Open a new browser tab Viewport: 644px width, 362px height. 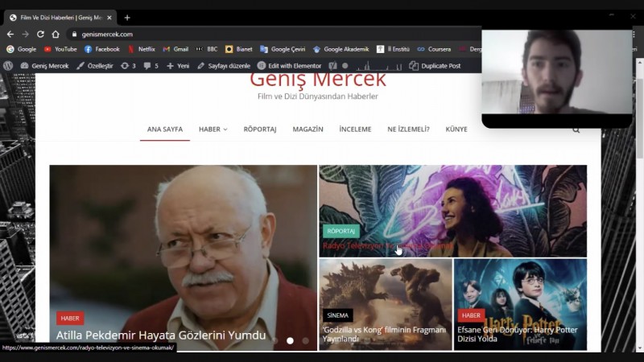(x=127, y=18)
